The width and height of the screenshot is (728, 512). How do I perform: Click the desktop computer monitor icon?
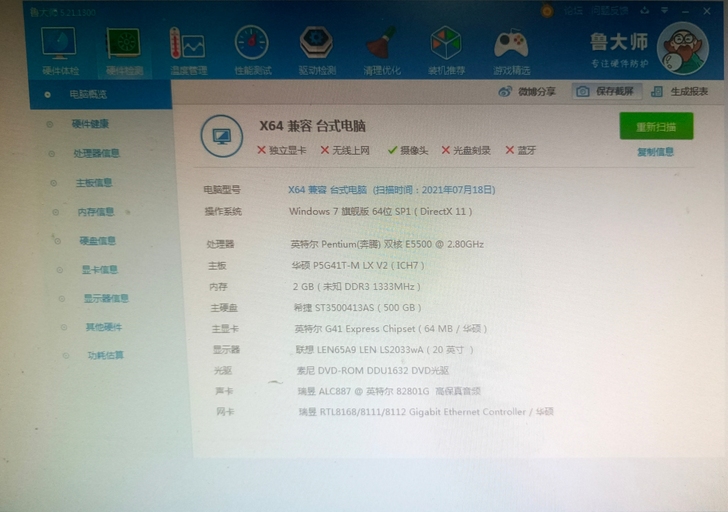pyautogui.click(x=221, y=136)
